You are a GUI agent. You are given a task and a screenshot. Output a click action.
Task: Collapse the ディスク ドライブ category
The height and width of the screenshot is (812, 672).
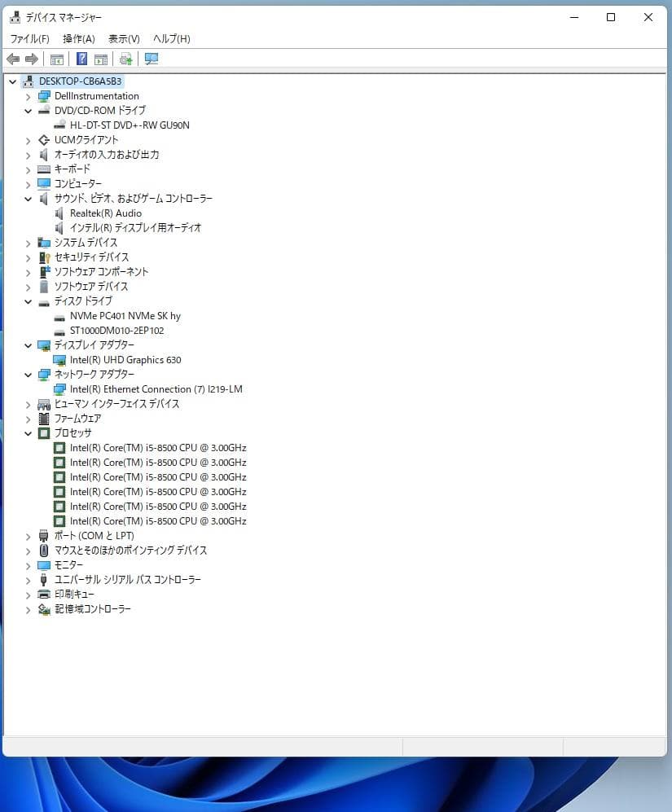29,301
